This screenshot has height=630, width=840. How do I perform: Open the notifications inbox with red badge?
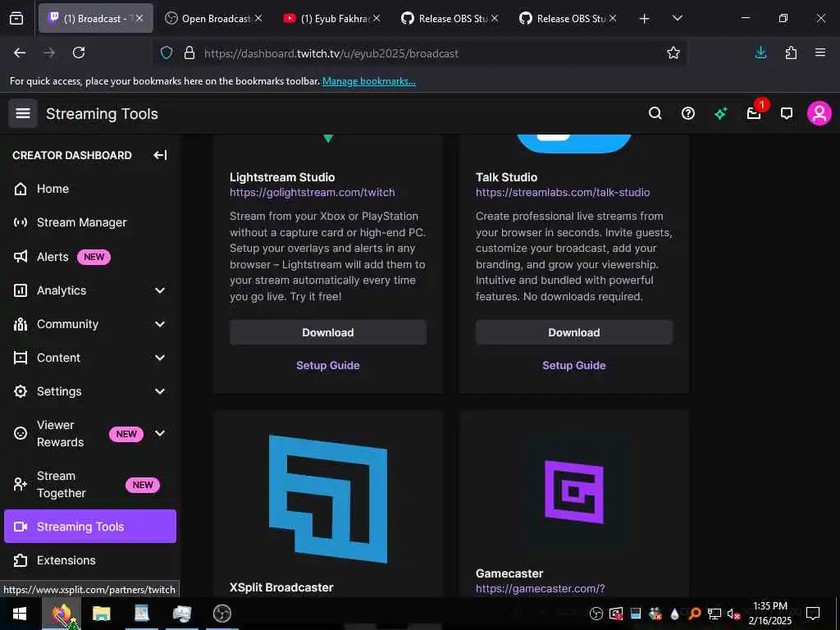pyautogui.click(x=754, y=113)
